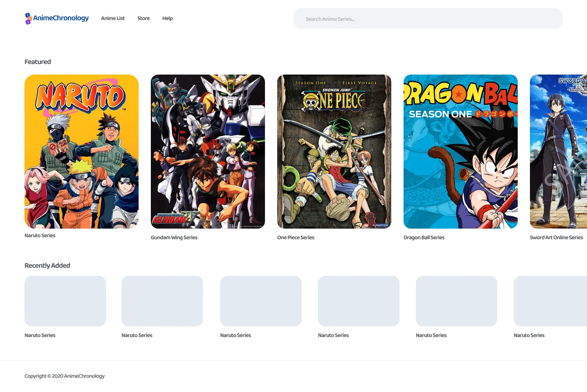Go to the Store page
Screen dimensions: 587x392
pyautogui.click(x=143, y=18)
